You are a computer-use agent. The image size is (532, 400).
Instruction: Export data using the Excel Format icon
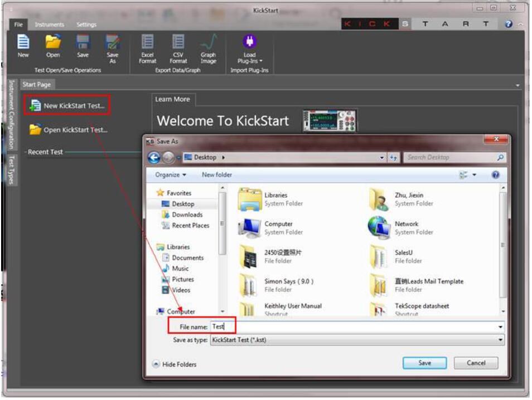click(x=147, y=43)
